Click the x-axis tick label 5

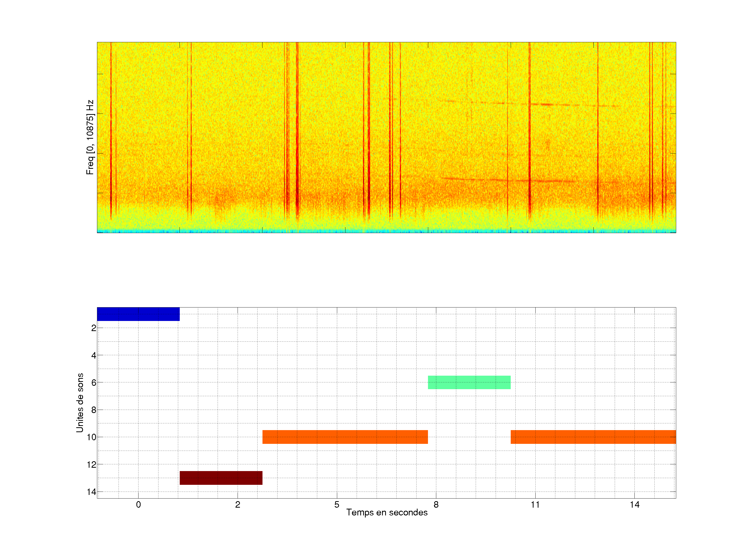(x=337, y=505)
